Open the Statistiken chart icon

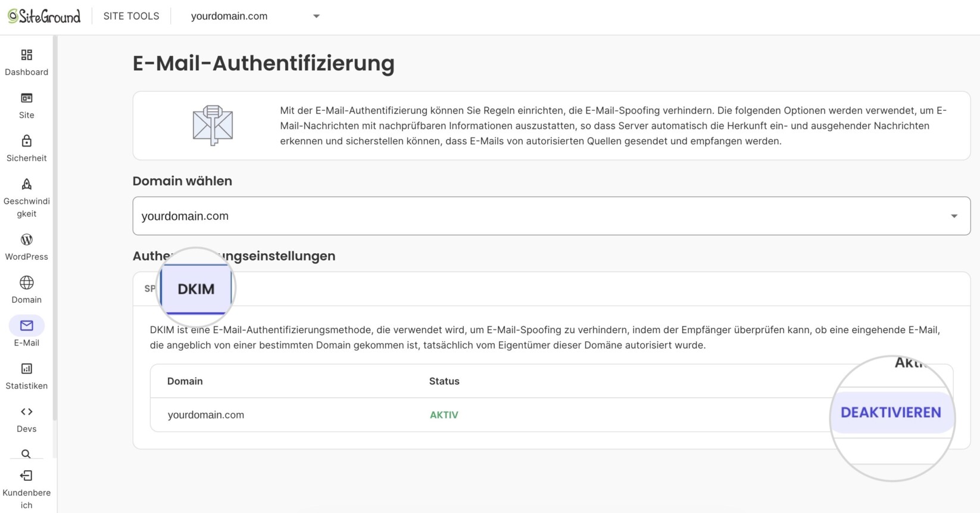[26, 369]
